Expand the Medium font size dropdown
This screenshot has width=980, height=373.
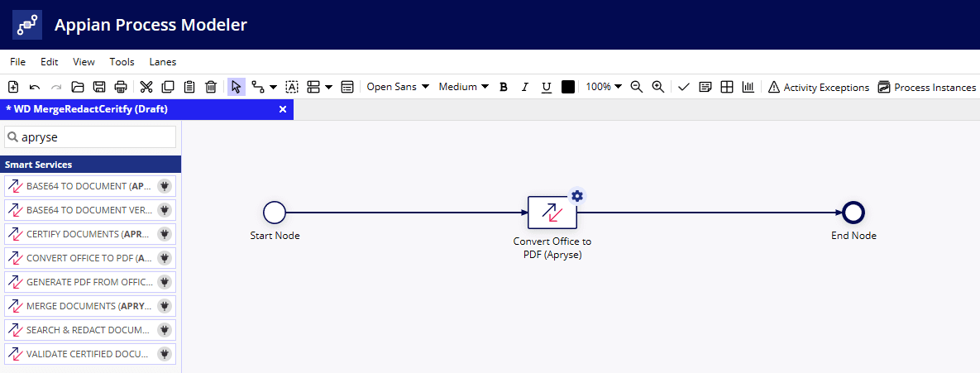463,87
